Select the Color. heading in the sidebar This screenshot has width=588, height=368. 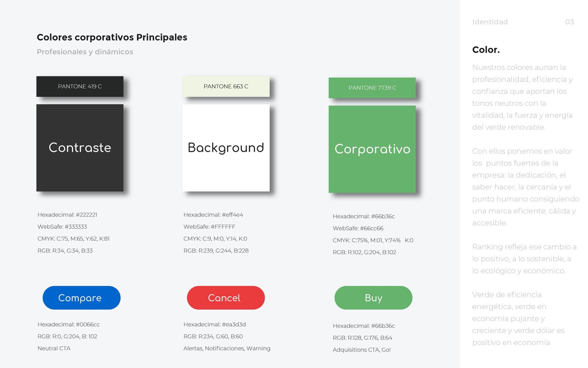click(x=486, y=49)
